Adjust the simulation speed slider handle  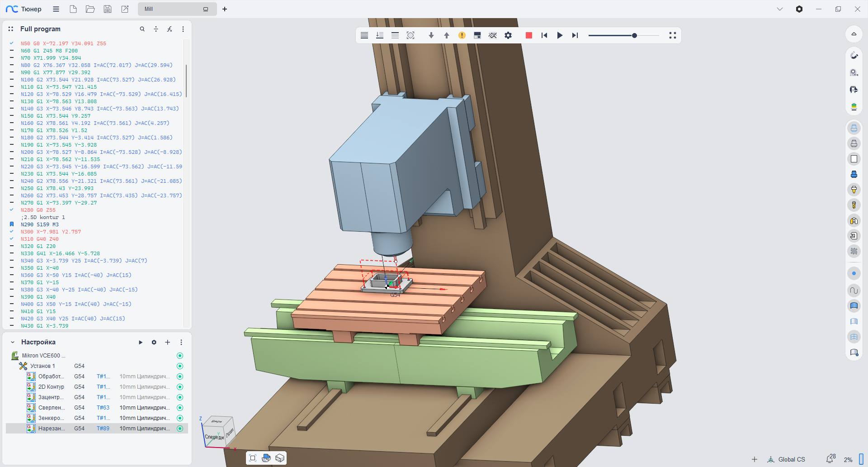click(634, 35)
